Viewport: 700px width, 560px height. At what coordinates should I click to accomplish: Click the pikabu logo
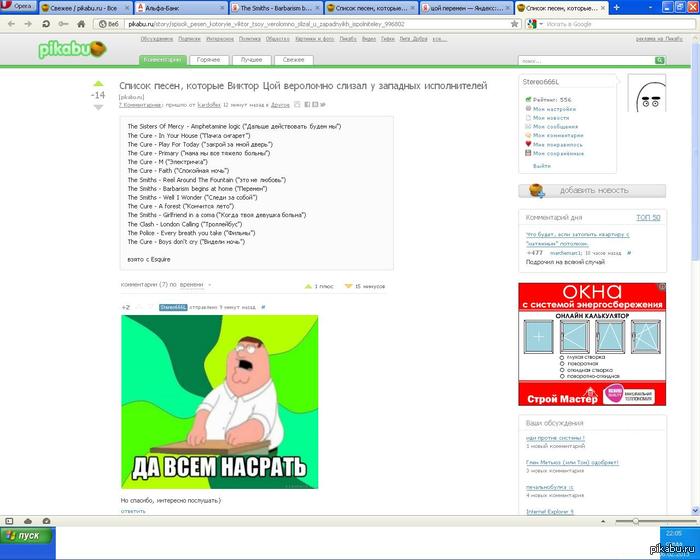72,49
